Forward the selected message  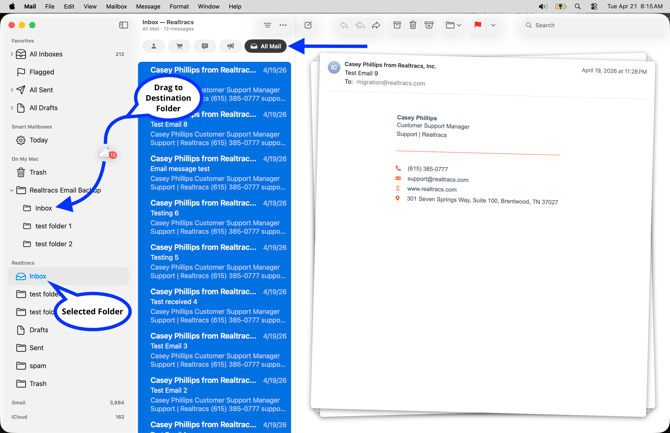click(376, 25)
